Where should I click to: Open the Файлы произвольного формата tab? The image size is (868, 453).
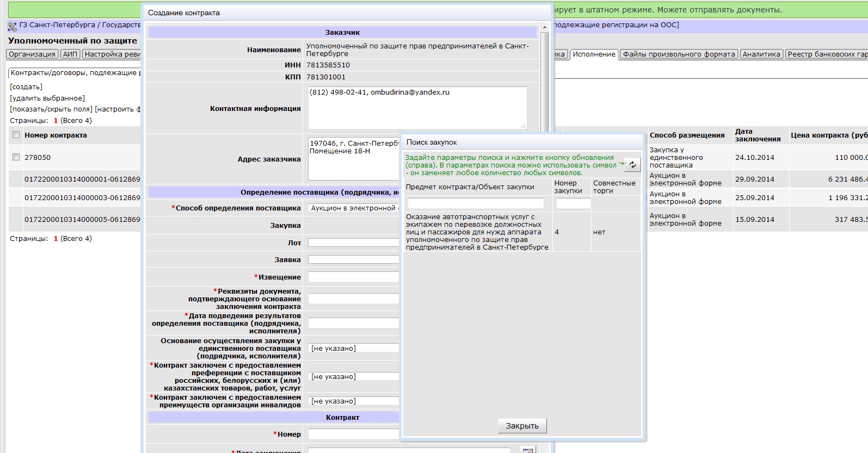click(x=679, y=54)
